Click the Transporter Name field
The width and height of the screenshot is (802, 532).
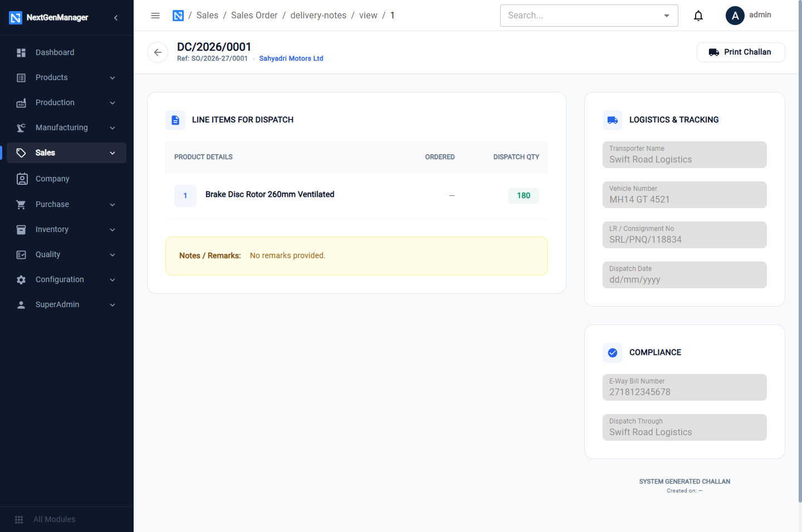click(x=684, y=155)
